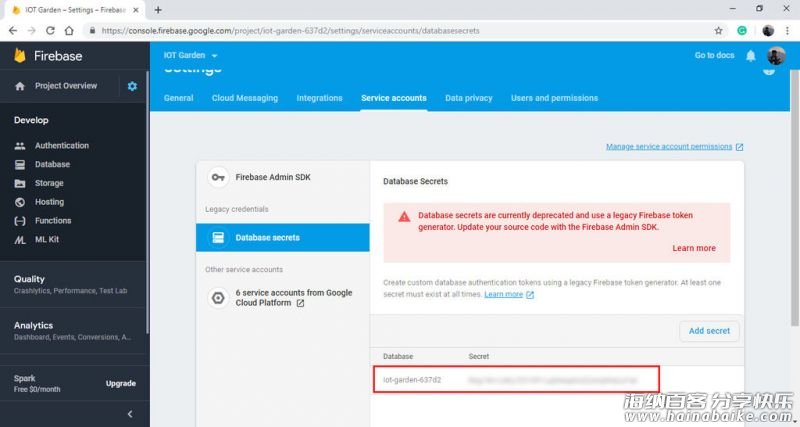Open the Chrome three-dot menu
Image resolution: width=800 pixels, height=427 pixels.
pyautogui.click(x=787, y=31)
